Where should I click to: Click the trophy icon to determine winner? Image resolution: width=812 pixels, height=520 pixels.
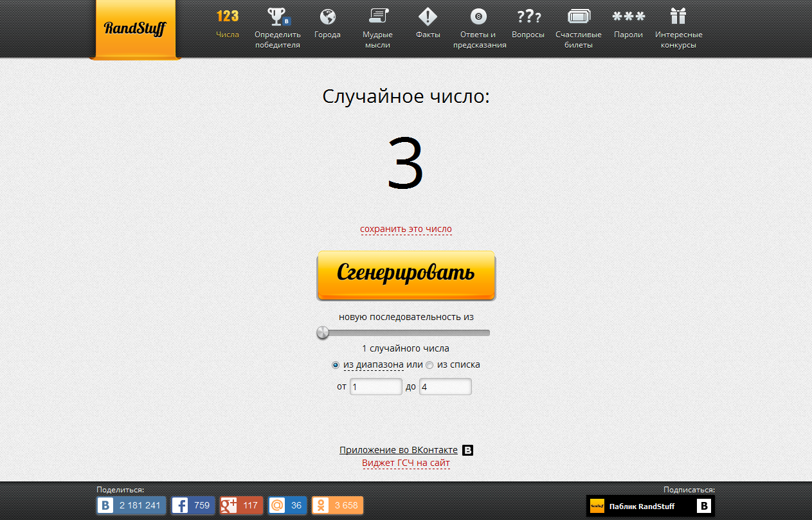[277, 16]
